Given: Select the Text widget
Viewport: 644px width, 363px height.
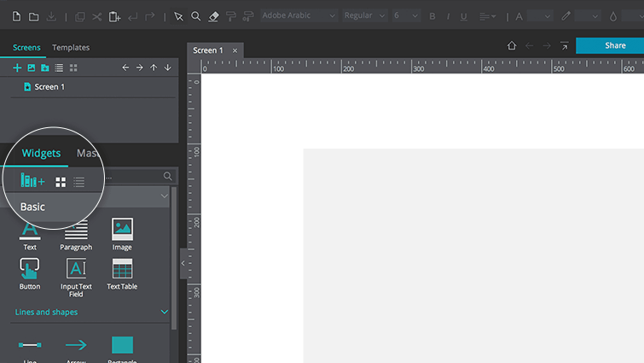Looking at the screenshot, I should coord(30,234).
